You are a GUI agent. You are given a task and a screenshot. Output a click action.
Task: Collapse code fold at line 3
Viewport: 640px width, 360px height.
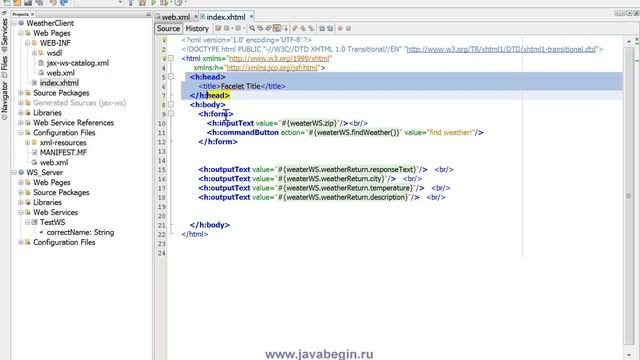point(171,58)
